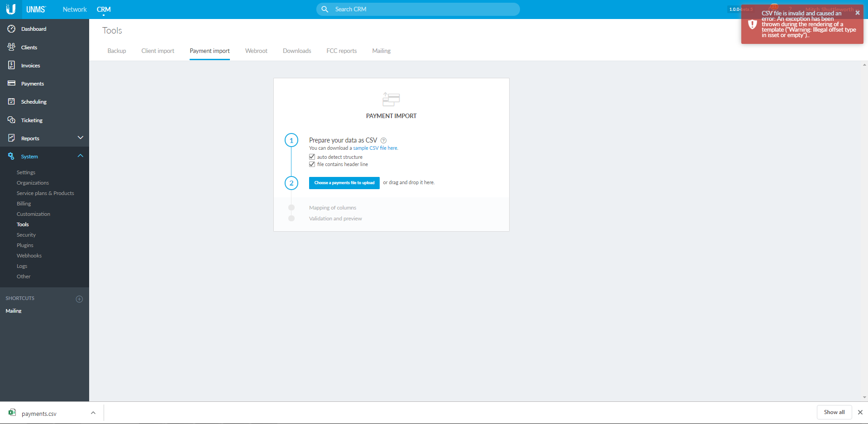The width and height of the screenshot is (868, 424).
Task: Click Choose a payments file to upload
Action: [344, 183]
